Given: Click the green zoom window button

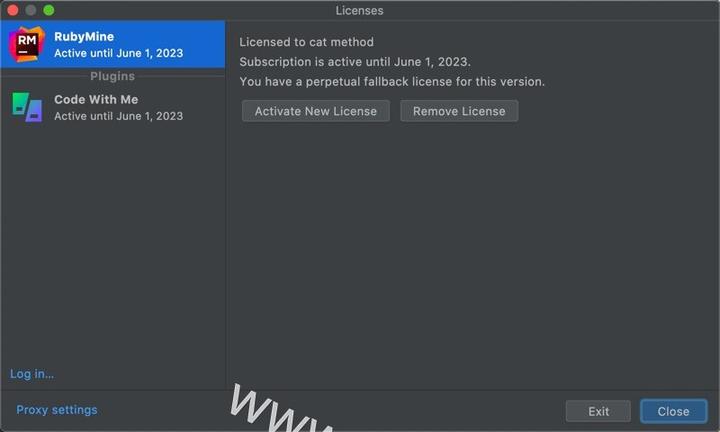Looking at the screenshot, I should coord(48,10).
